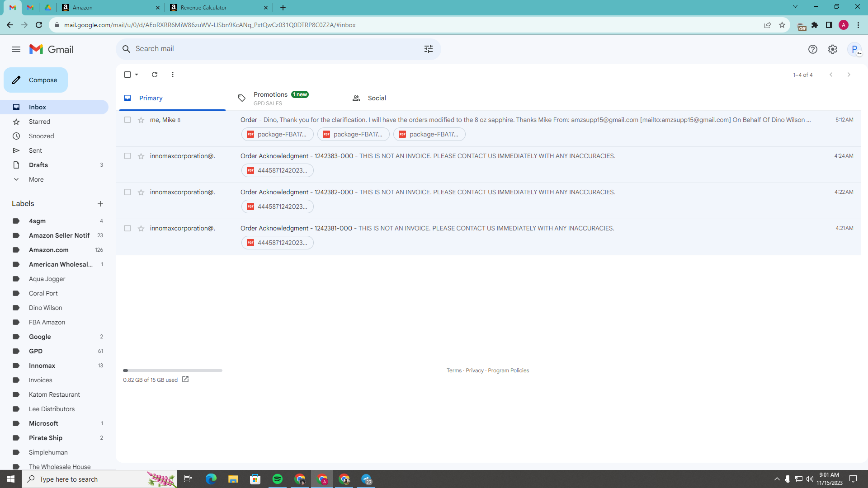868x488 pixels.
Task: Show search options filter icon
Action: pyautogui.click(x=429, y=49)
